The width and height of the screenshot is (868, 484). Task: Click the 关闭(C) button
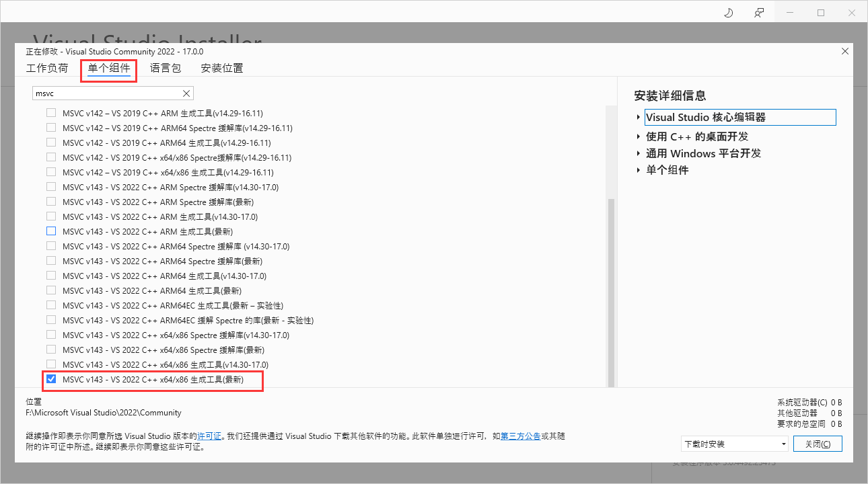point(818,444)
